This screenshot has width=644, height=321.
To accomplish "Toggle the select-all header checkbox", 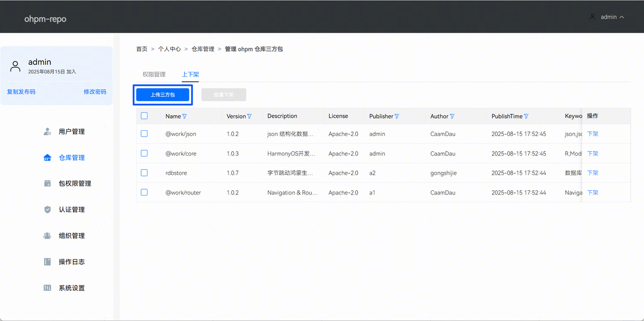I will pyautogui.click(x=144, y=116).
